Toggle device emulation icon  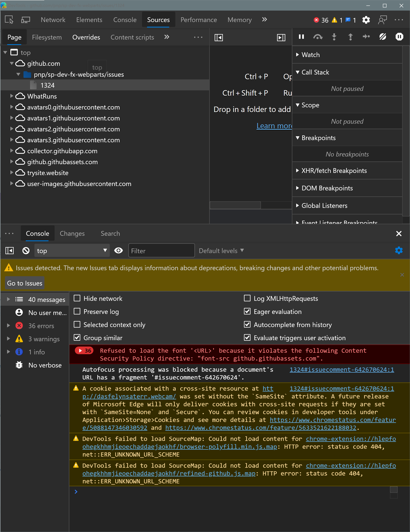point(25,20)
